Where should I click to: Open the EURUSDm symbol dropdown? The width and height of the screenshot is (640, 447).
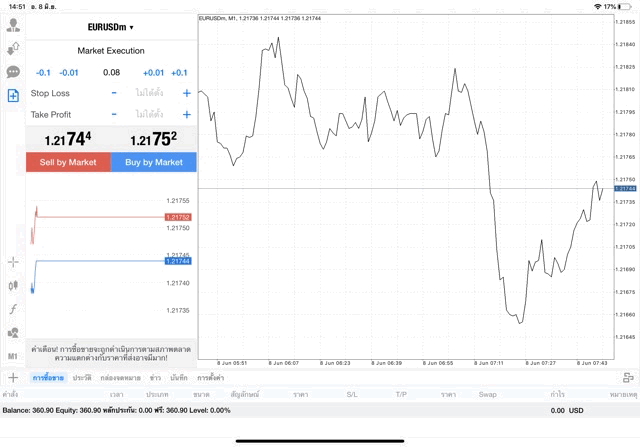(111, 27)
